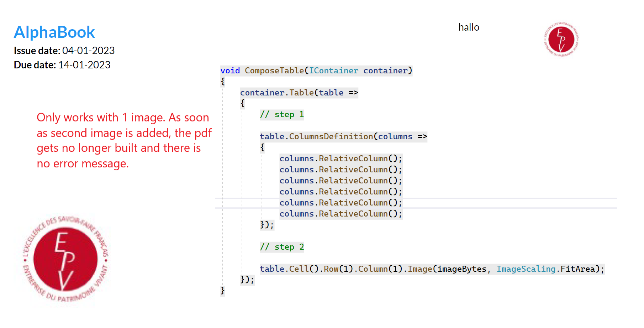Click the last RelativeColumn call
644x328 pixels.
click(341, 214)
